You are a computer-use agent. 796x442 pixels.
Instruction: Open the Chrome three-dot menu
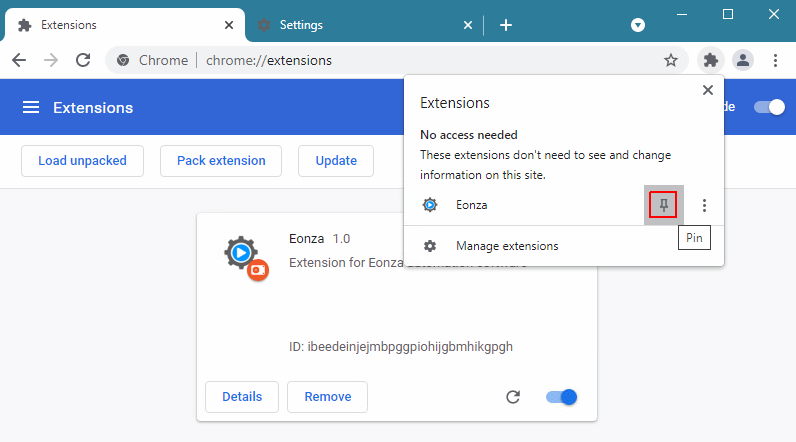[775, 60]
